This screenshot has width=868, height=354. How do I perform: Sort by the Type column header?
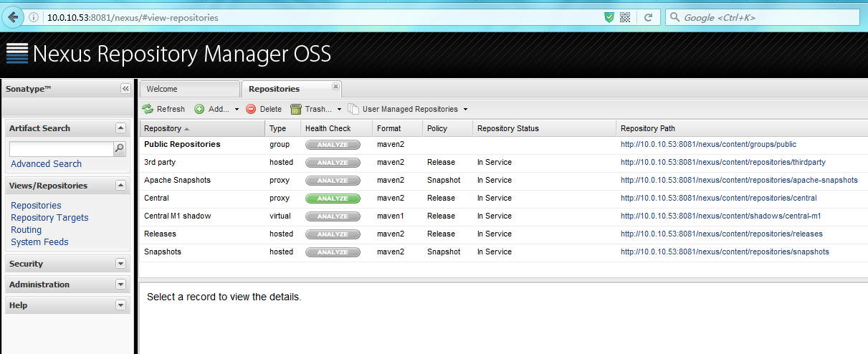tap(283, 128)
